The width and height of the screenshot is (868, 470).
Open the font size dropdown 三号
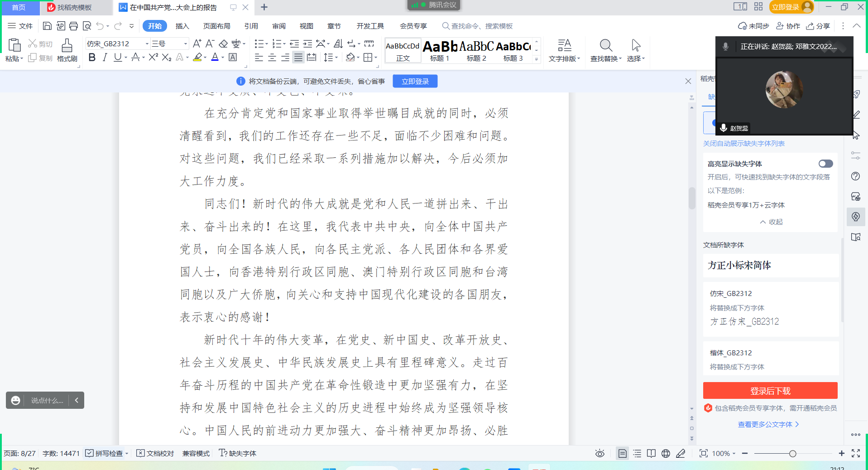[185, 44]
